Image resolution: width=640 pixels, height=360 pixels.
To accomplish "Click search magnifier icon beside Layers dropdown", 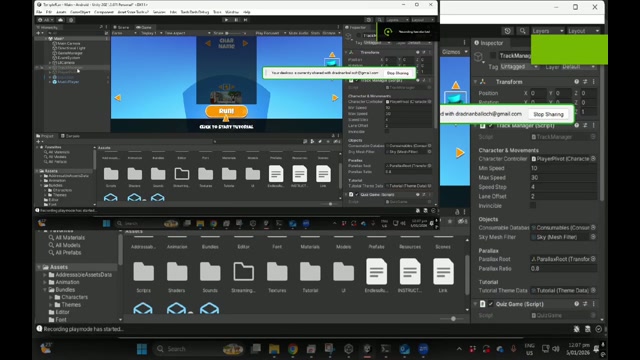I will 522,31.
